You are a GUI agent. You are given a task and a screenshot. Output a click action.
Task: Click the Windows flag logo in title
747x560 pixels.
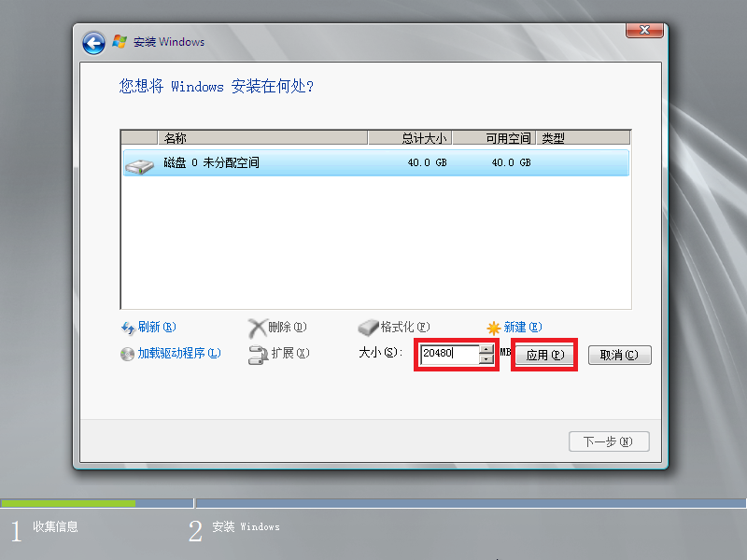point(120,42)
